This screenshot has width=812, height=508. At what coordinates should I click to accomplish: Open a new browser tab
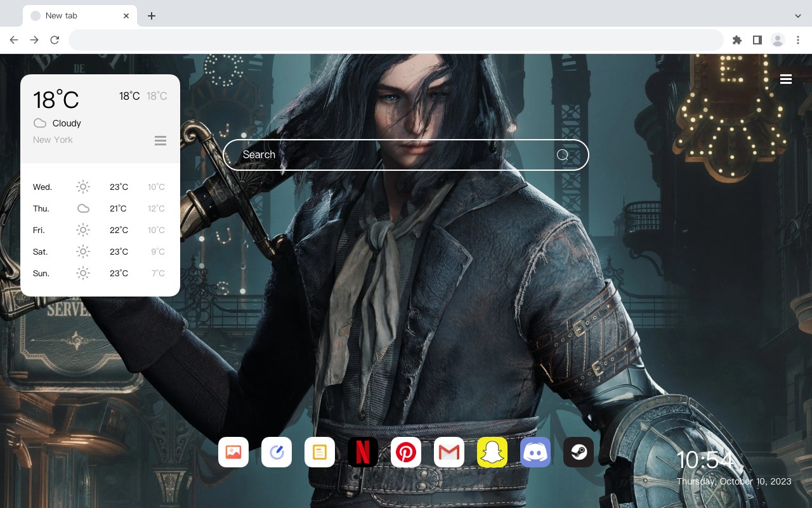pos(152,16)
